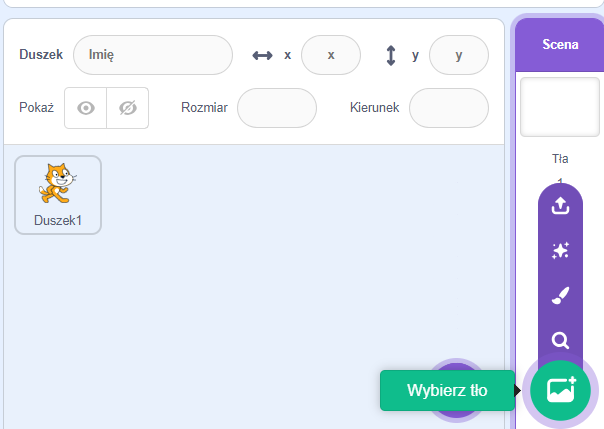Select the Duszek1 sprite thumbnail
The image size is (604, 429).
click(58, 194)
